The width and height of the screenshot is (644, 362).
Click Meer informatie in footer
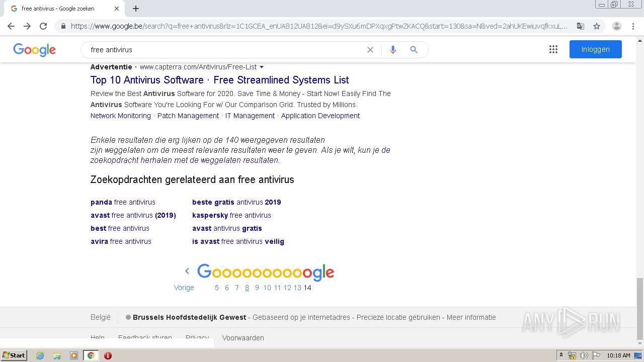471,317
